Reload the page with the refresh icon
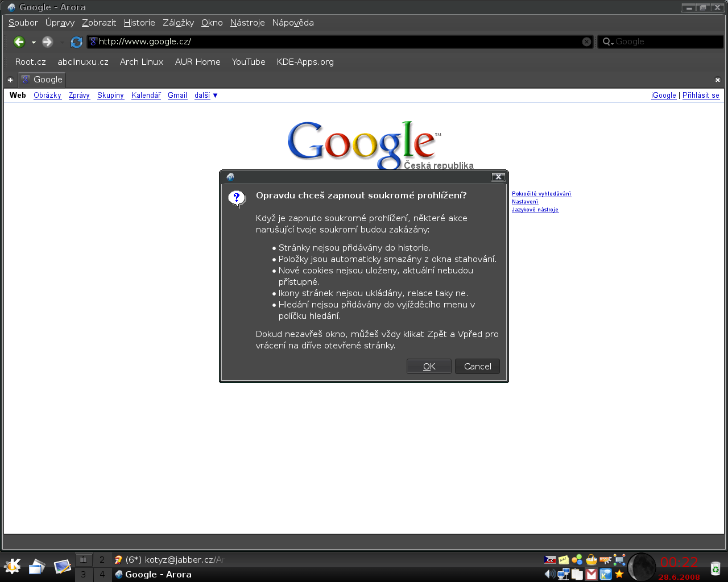 click(76, 42)
